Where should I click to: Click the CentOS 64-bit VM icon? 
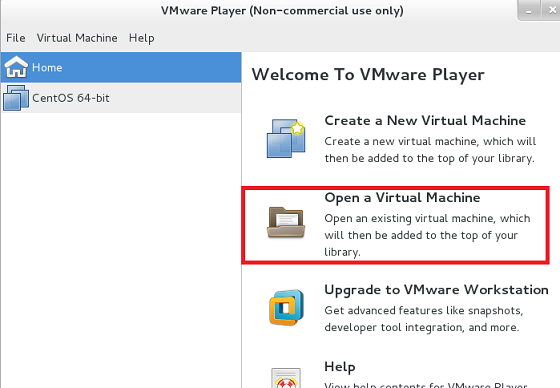click(x=16, y=98)
